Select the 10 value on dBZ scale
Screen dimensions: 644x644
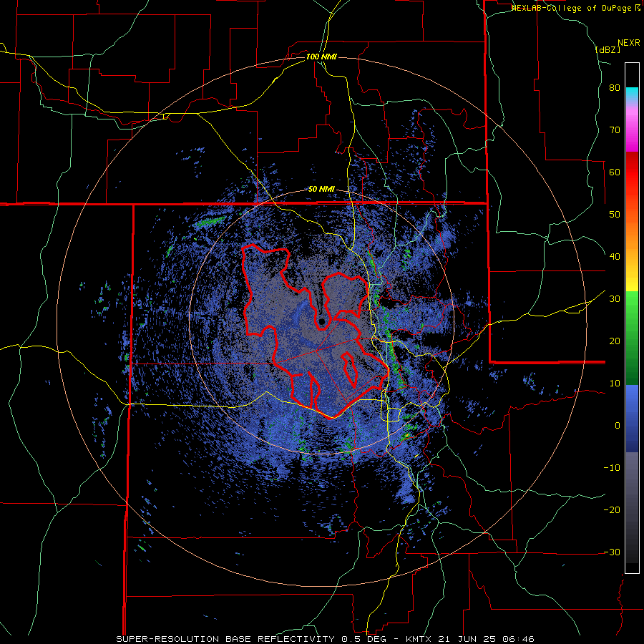pos(615,384)
